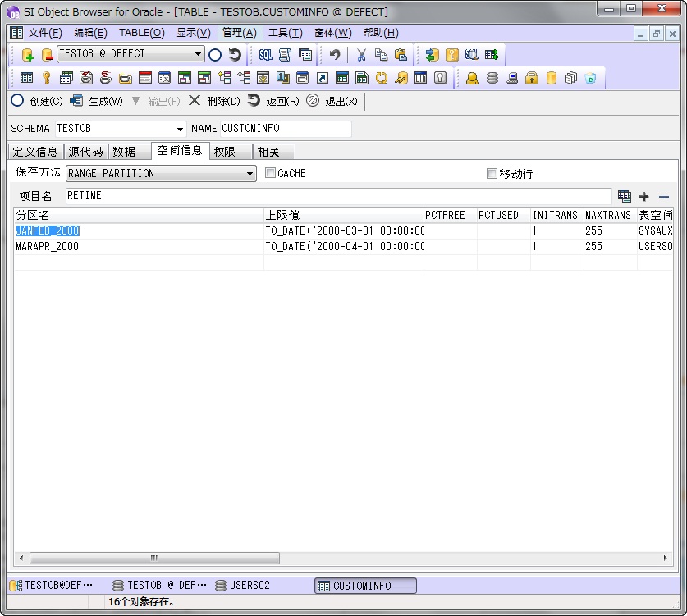The image size is (687, 616).
Task: Click the NAME field containing CUSTOMINFO
Action: pos(286,129)
